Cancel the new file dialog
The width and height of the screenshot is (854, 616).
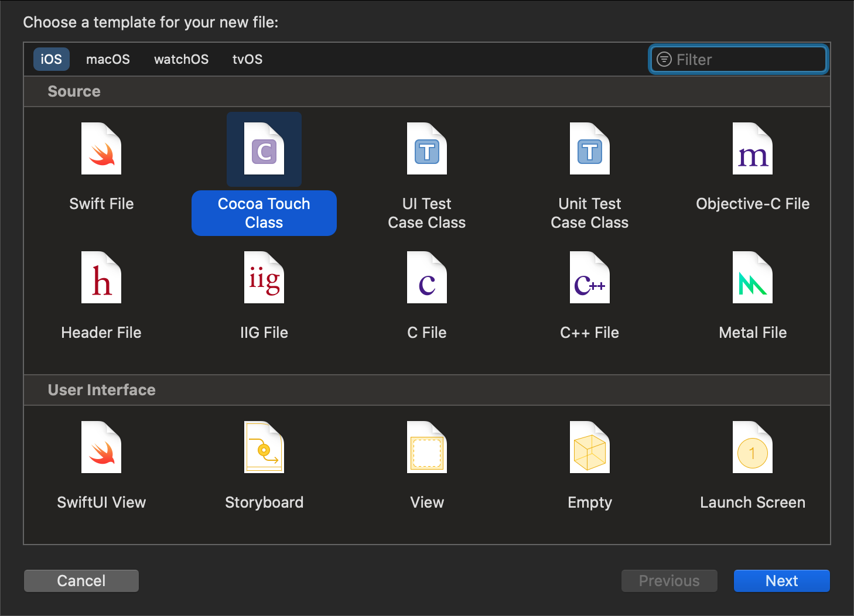click(x=81, y=580)
